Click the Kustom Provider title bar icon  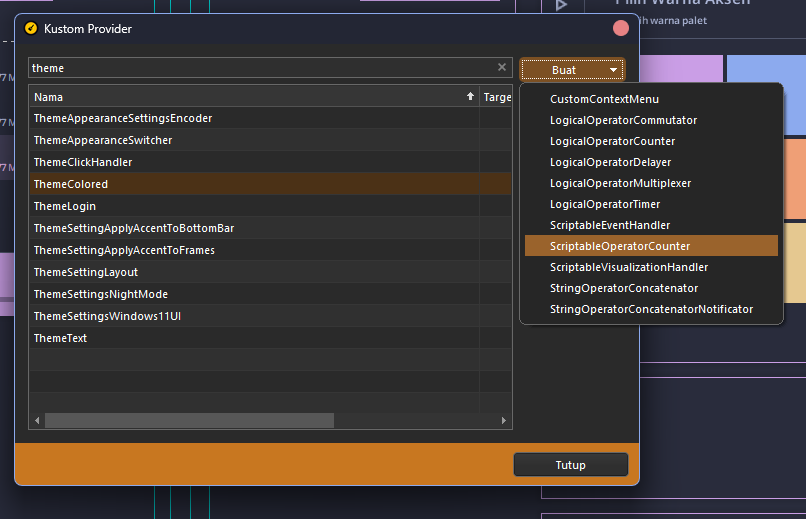31,29
